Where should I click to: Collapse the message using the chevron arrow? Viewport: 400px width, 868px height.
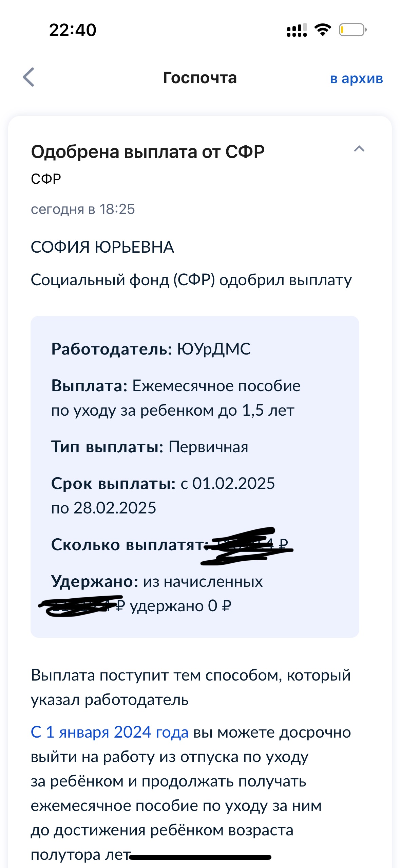(x=359, y=149)
